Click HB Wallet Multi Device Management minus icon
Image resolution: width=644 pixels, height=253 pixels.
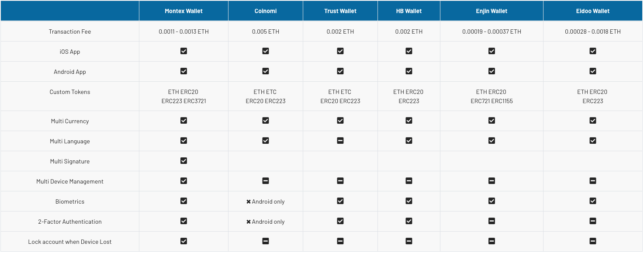pos(409,181)
